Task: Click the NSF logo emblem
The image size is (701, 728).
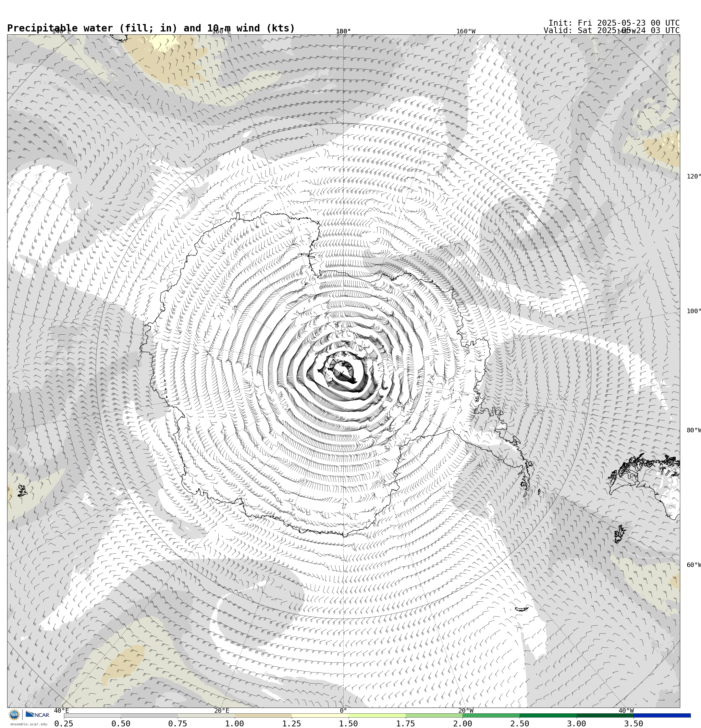Action: [x=14, y=715]
